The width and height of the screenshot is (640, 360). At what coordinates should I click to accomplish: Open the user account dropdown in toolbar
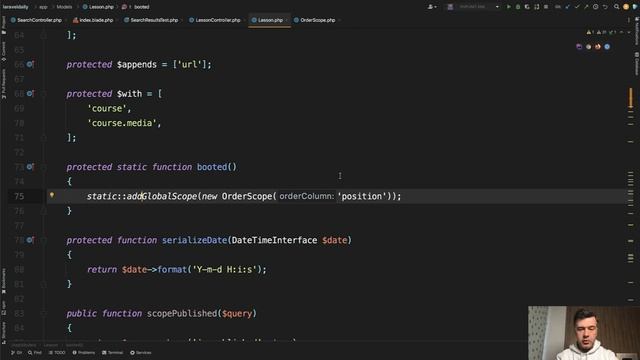(432, 7)
